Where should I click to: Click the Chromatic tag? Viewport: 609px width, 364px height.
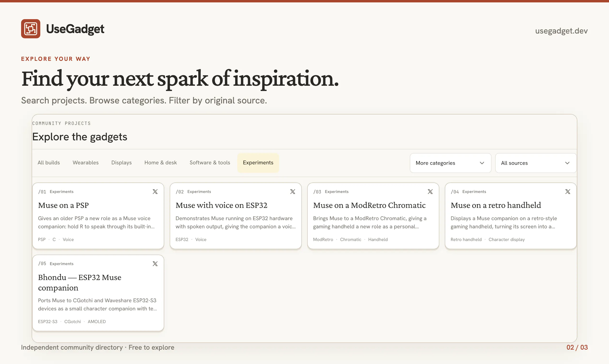coord(351,239)
